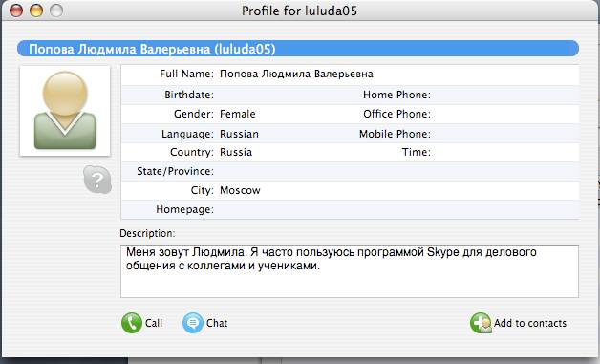The image size is (600, 364).
Task: Close the profile window with red button
Action: pyautogui.click(x=16, y=11)
